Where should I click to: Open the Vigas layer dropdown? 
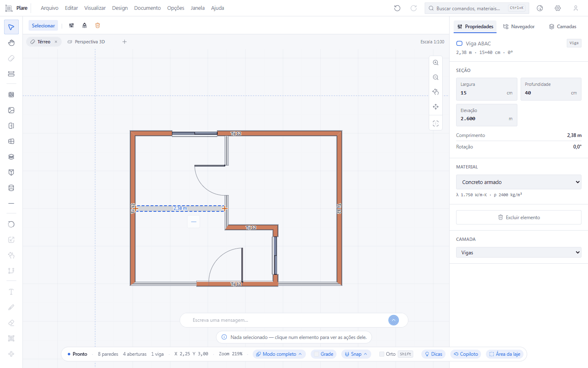(x=519, y=253)
